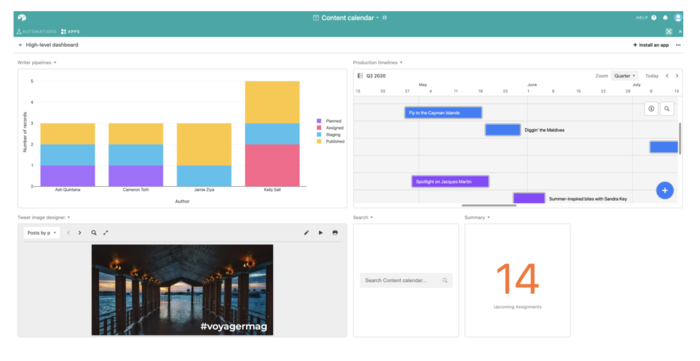Open the Fly to the Cayman Islands record
700x361 pixels.
[443, 112]
